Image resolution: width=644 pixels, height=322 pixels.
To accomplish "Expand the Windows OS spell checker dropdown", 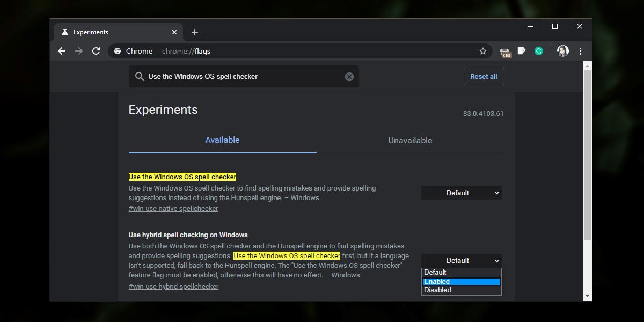I will (462, 193).
